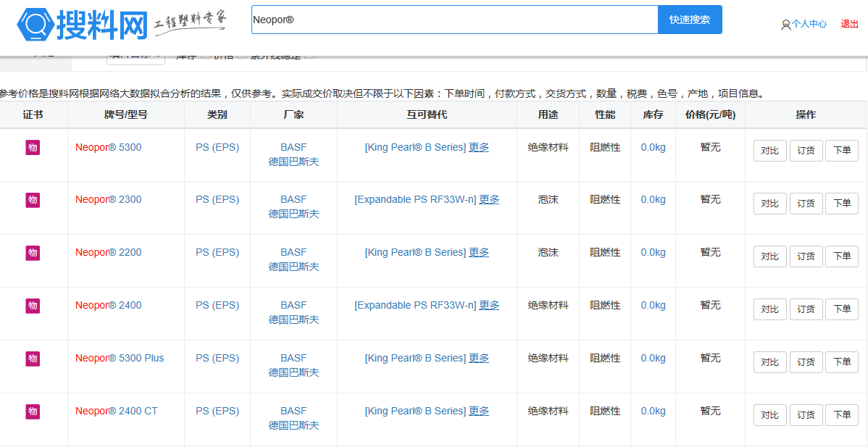Viewport: 868px width, 447px height.
Task: Open the 个人中心 link
Action: [809, 24]
